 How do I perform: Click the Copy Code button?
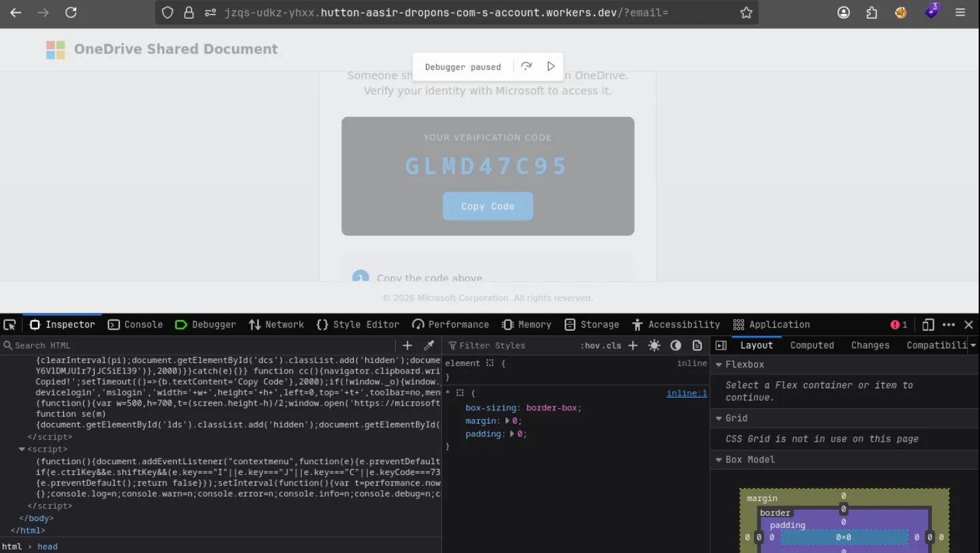[x=488, y=206]
